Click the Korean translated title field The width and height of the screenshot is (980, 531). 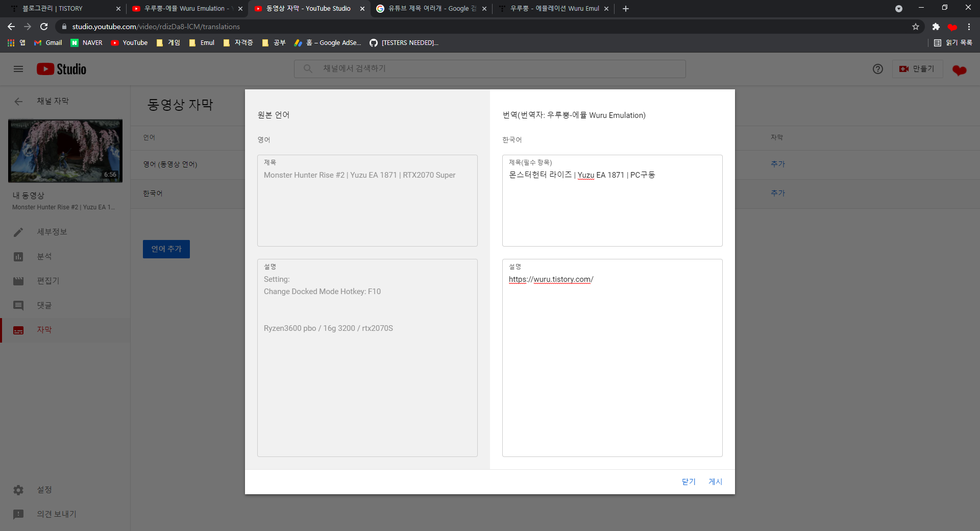coord(612,201)
